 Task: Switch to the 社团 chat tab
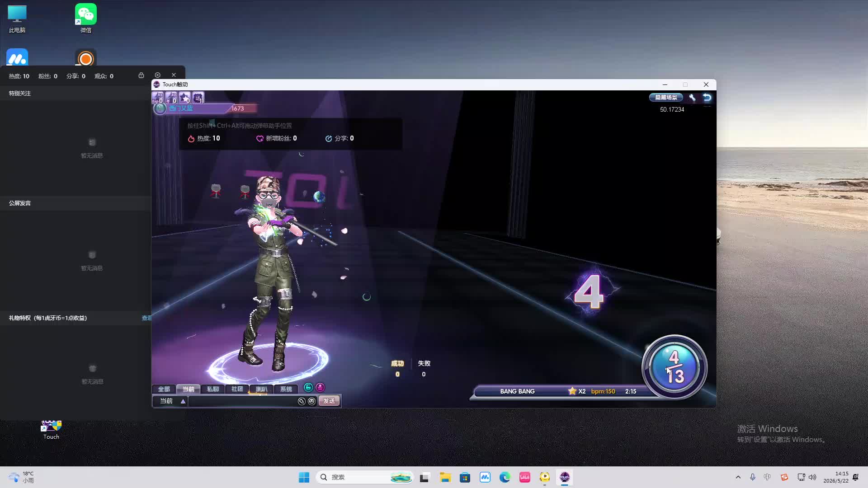coord(237,389)
